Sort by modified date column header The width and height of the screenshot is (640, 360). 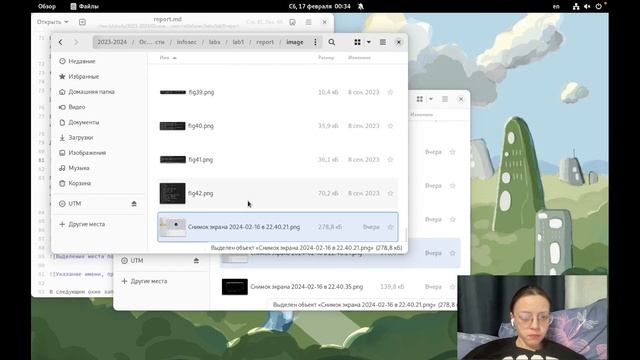pos(359,58)
